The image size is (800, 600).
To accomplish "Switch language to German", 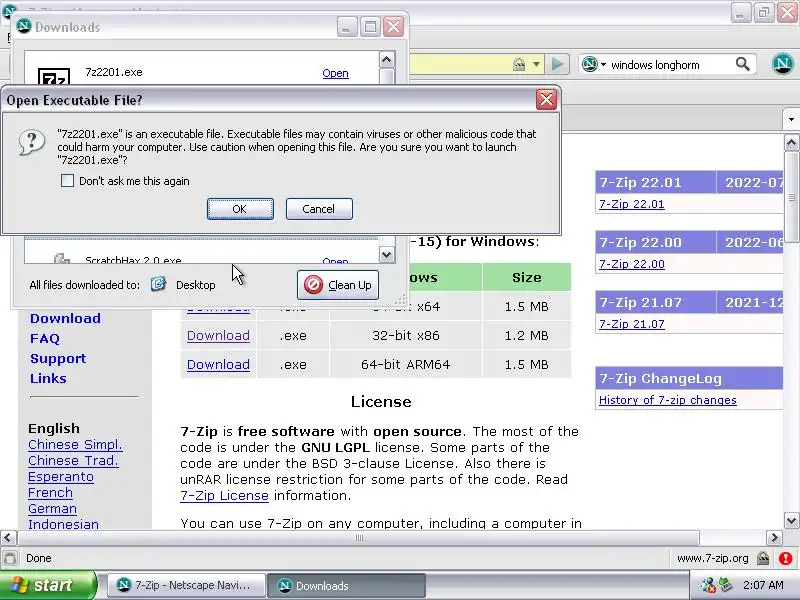I will (x=53, y=509).
